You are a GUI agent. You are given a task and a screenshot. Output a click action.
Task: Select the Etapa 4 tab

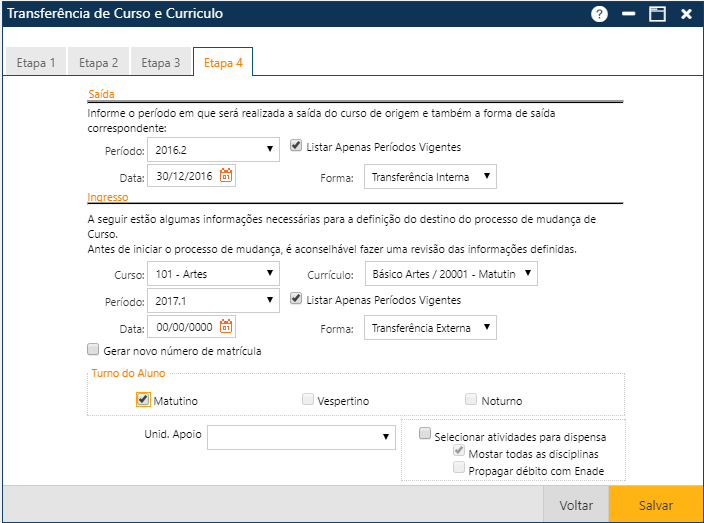coord(223,62)
